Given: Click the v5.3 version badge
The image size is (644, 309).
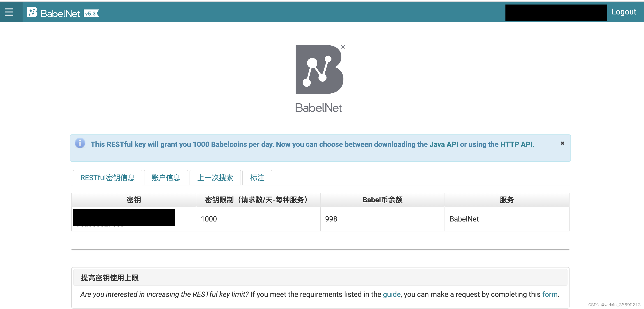Looking at the screenshot, I should 91,14.
